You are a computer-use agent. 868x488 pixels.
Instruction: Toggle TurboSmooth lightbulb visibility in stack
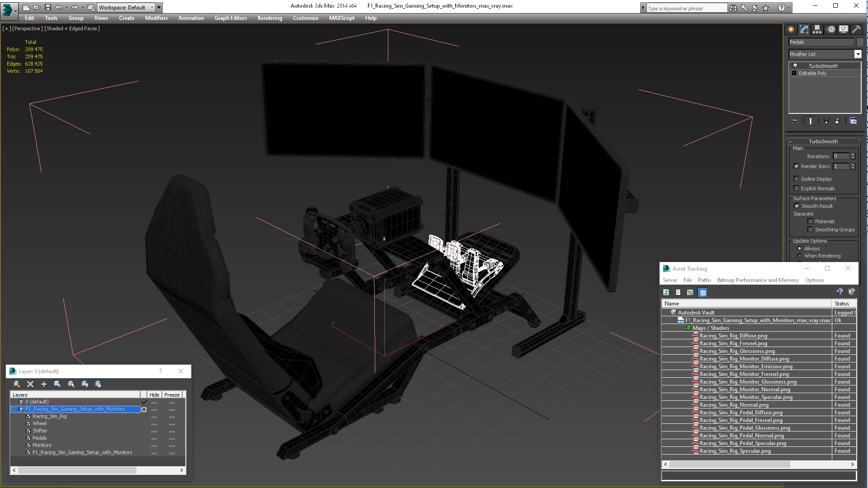click(x=795, y=66)
